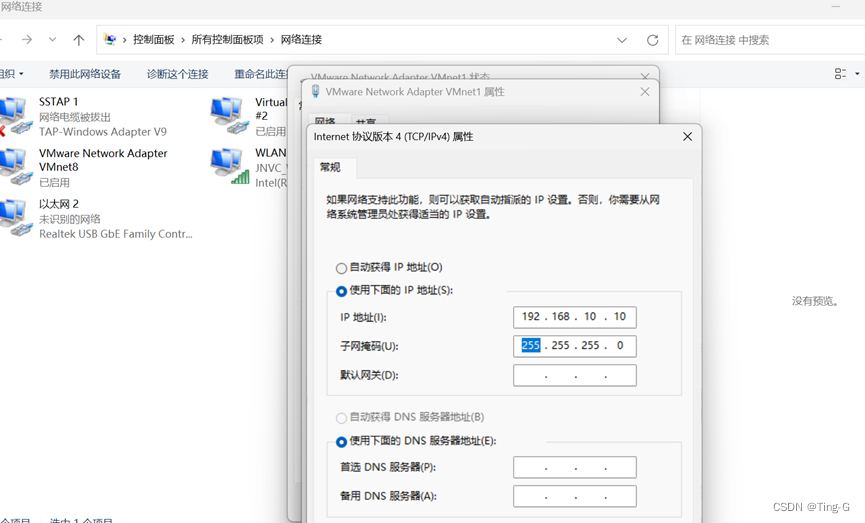Select the VMware Network Adapter VMnet8 icon

(15, 167)
